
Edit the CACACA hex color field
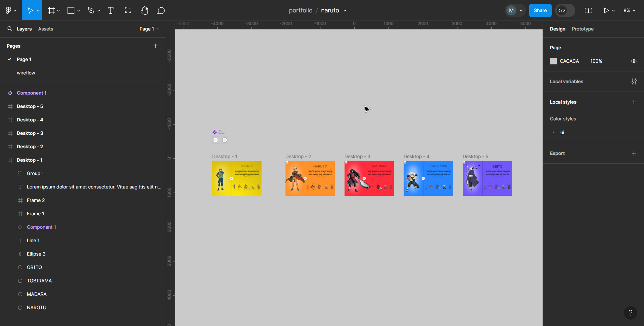coord(569,61)
